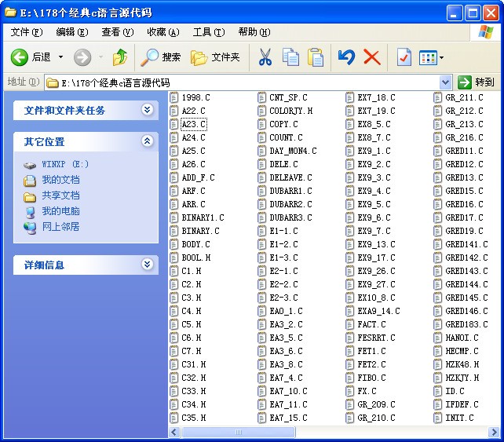504x442 pixels.
Task: Open the 工具(T) menu
Action: click(x=209, y=32)
